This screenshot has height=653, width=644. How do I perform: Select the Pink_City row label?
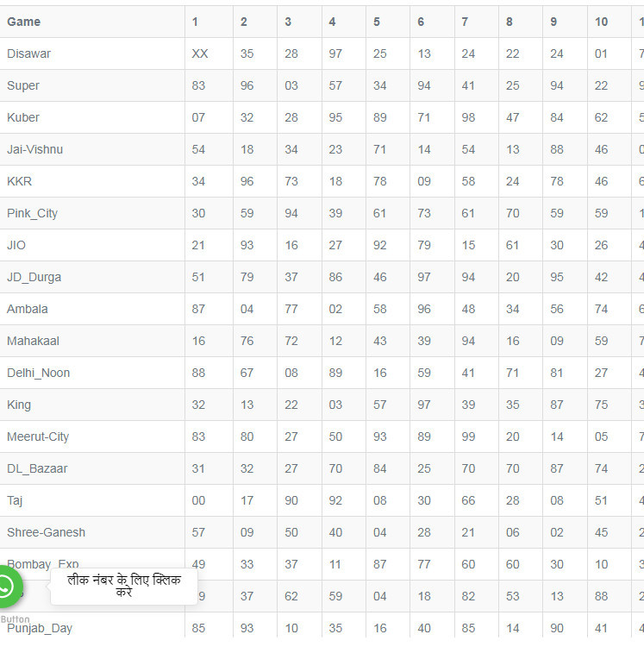(x=33, y=213)
